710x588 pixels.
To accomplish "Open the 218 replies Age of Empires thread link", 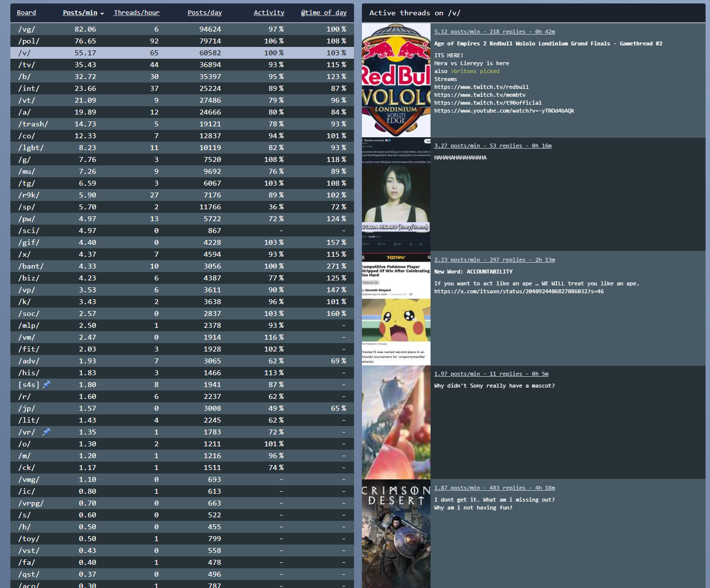I will click(x=494, y=32).
